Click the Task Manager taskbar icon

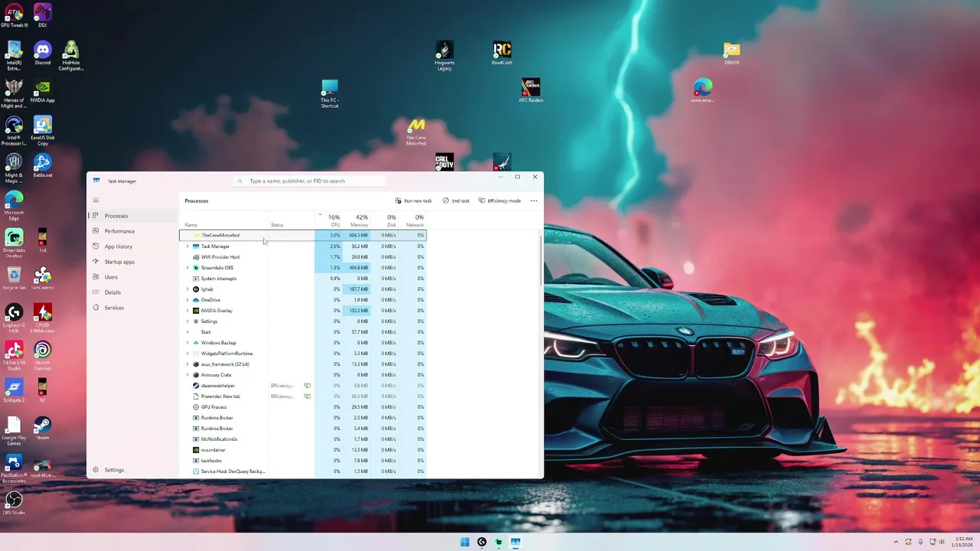(515, 542)
